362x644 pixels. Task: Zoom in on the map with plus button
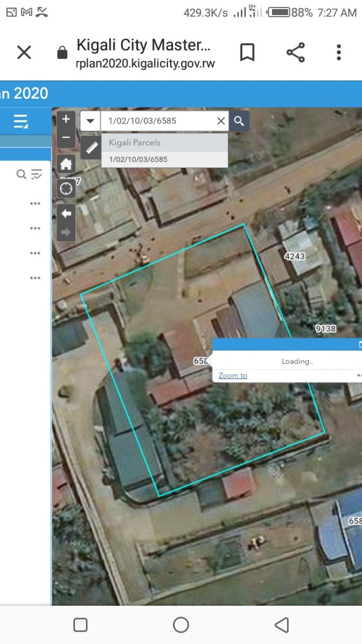[66, 119]
